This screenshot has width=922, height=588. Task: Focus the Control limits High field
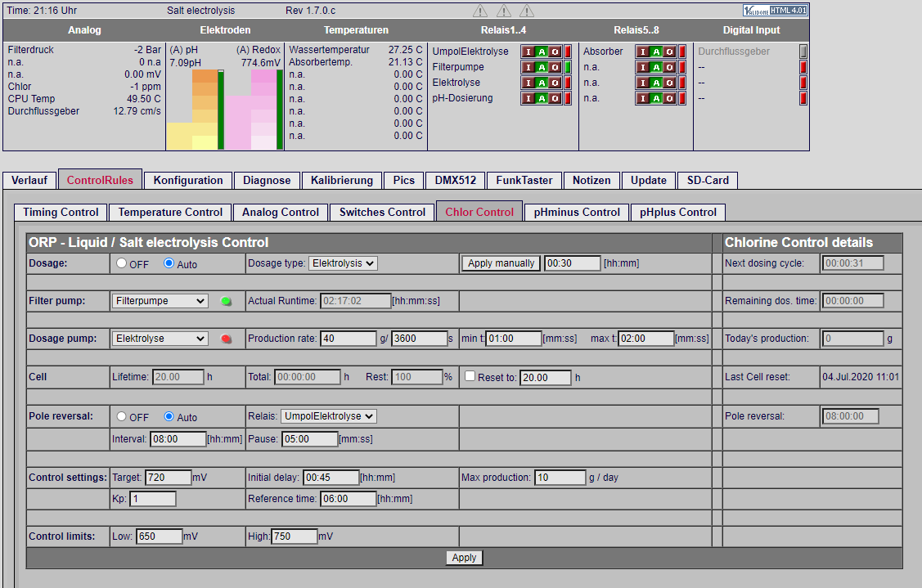(x=295, y=536)
